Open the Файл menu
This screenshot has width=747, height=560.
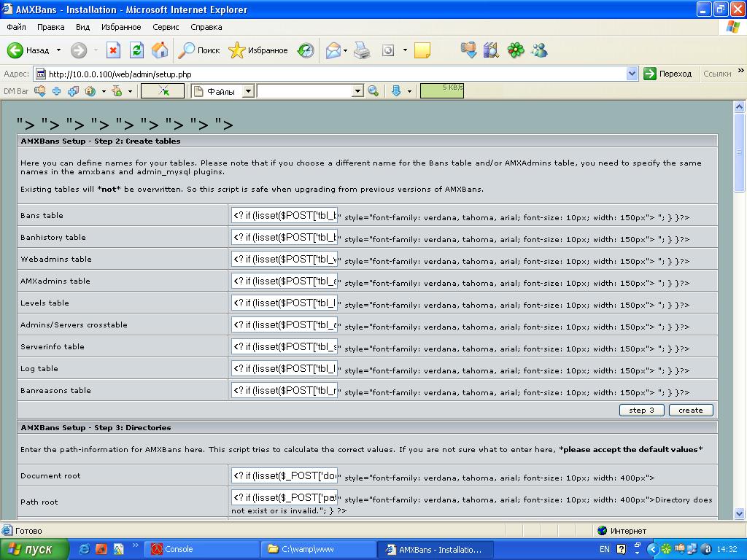(x=16, y=27)
